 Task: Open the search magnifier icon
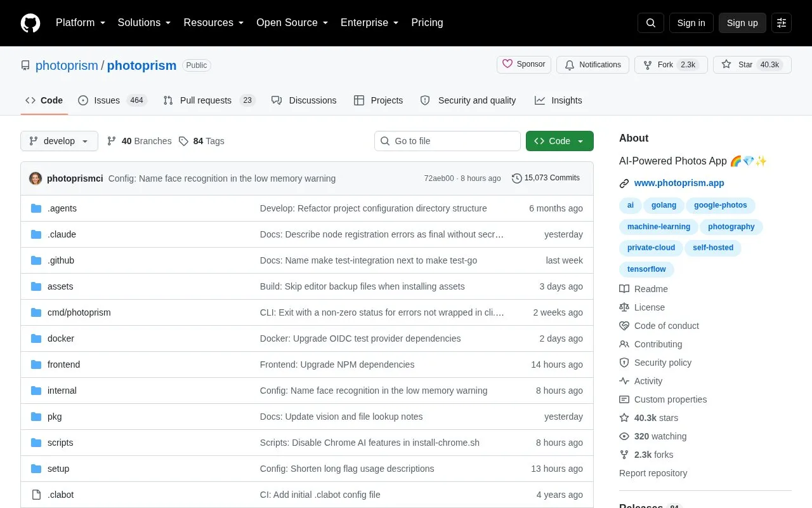click(x=651, y=23)
